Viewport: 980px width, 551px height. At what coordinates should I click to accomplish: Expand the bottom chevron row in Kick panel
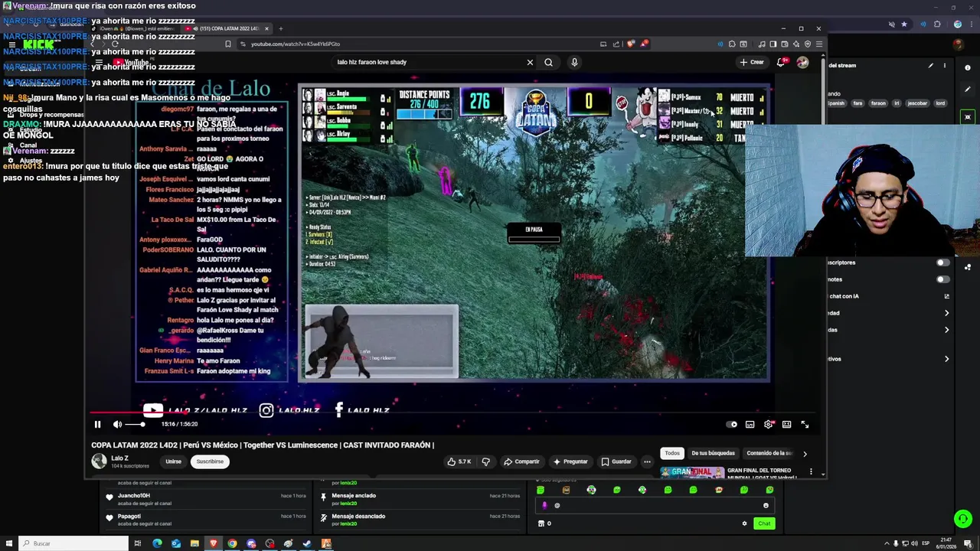coord(946,359)
